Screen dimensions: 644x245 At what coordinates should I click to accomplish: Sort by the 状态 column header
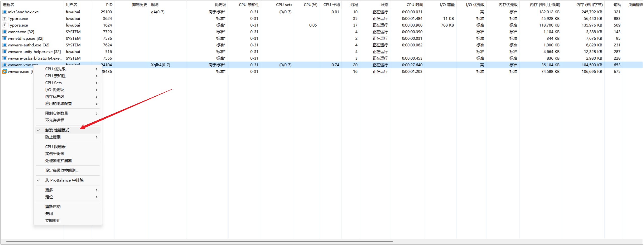click(375, 5)
